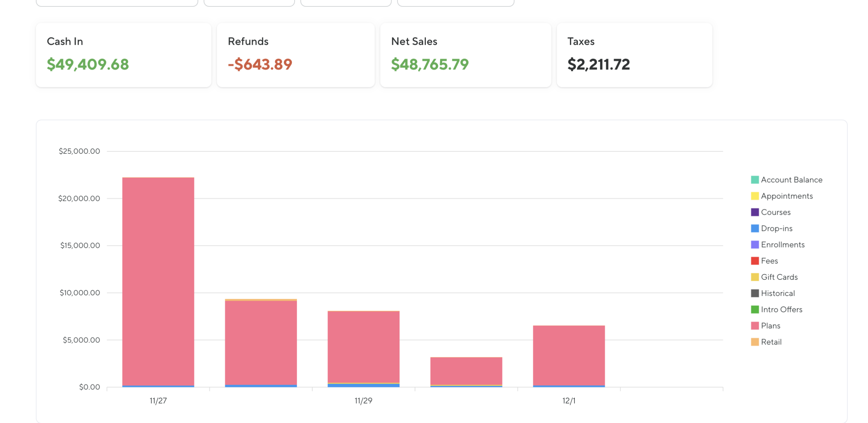The image size is (868, 423).
Task: Open the Net Sales summary card
Action: pos(465,55)
